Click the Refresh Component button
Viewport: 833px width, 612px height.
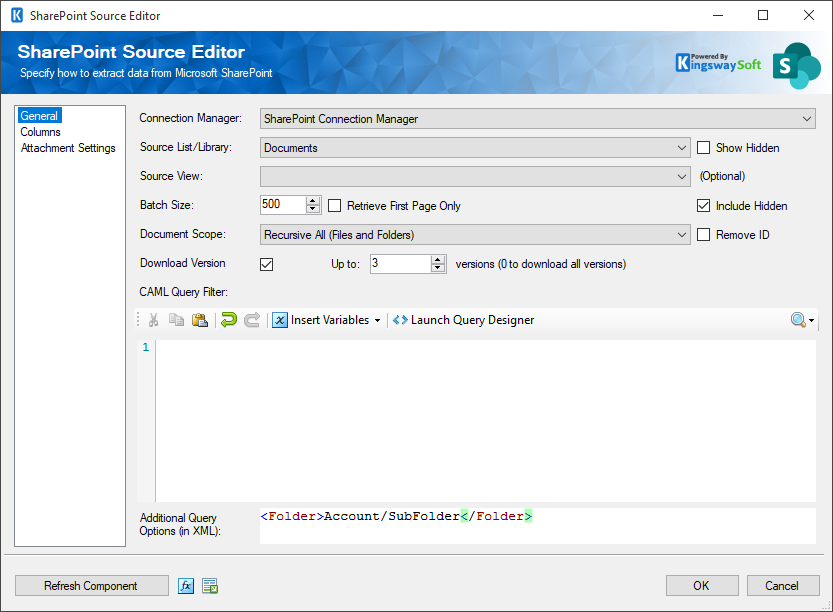91,585
